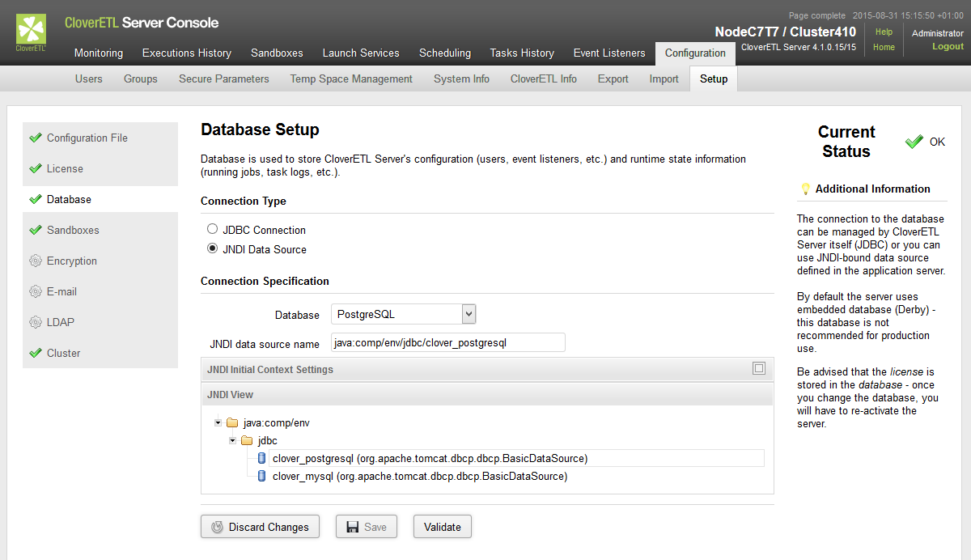971x560 pixels.
Task: Collapse the jdbc tree node
Action: point(233,440)
